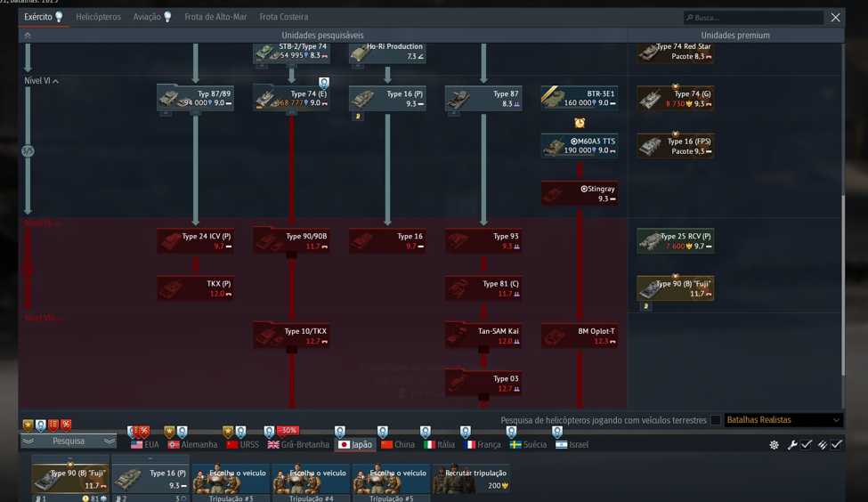Select the Stingray vehicle card
Image resolution: width=868 pixels, height=502 pixels.
click(580, 193)
